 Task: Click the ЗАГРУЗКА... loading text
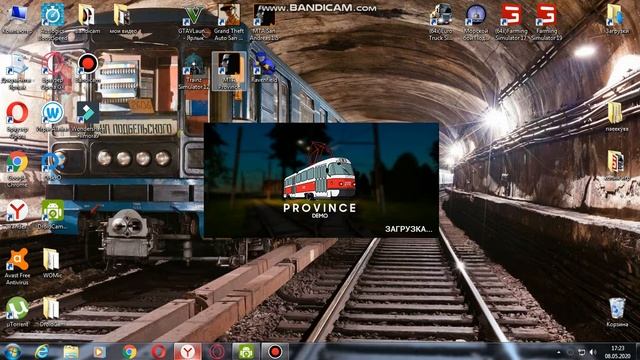408,229
